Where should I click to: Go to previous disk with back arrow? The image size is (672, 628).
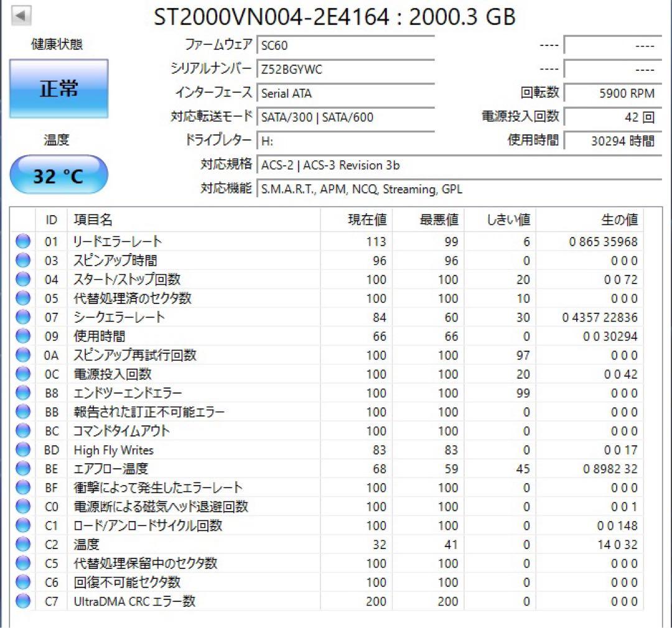(x=21, y=16)
